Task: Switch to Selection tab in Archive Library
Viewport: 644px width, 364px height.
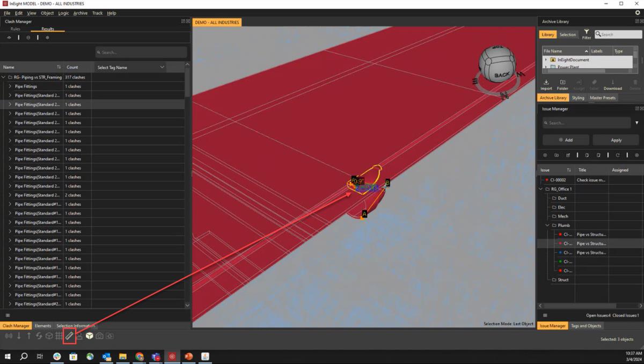Action: [567, 34]
